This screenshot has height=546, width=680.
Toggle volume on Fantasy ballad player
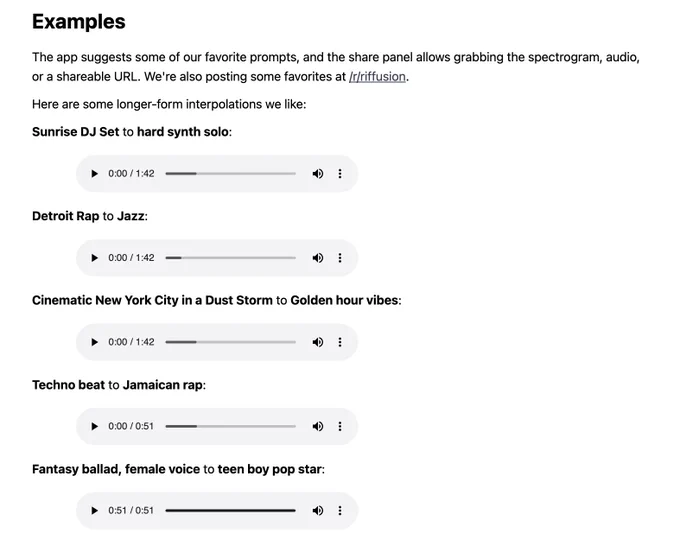[318, 510]
